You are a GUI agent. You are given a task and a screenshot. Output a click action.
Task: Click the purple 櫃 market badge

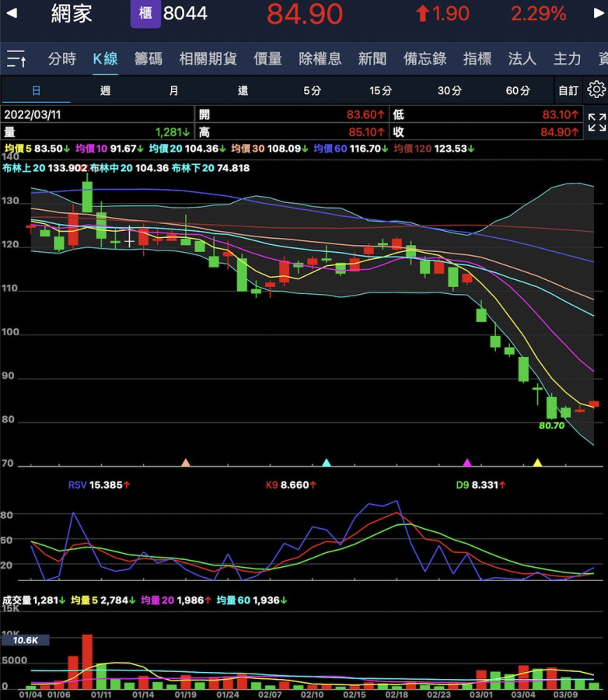point(145,14)
